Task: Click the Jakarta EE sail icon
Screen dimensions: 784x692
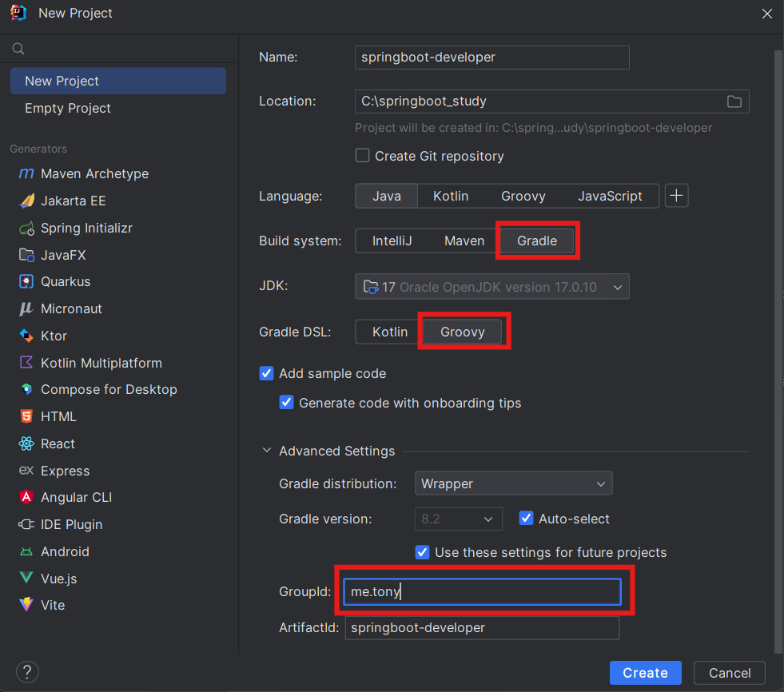Action: 26,201
